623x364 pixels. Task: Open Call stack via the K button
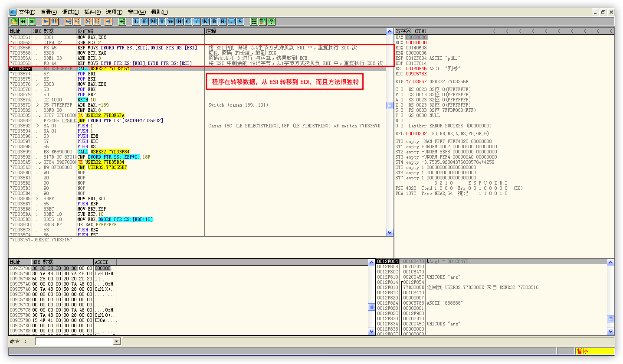205,21
